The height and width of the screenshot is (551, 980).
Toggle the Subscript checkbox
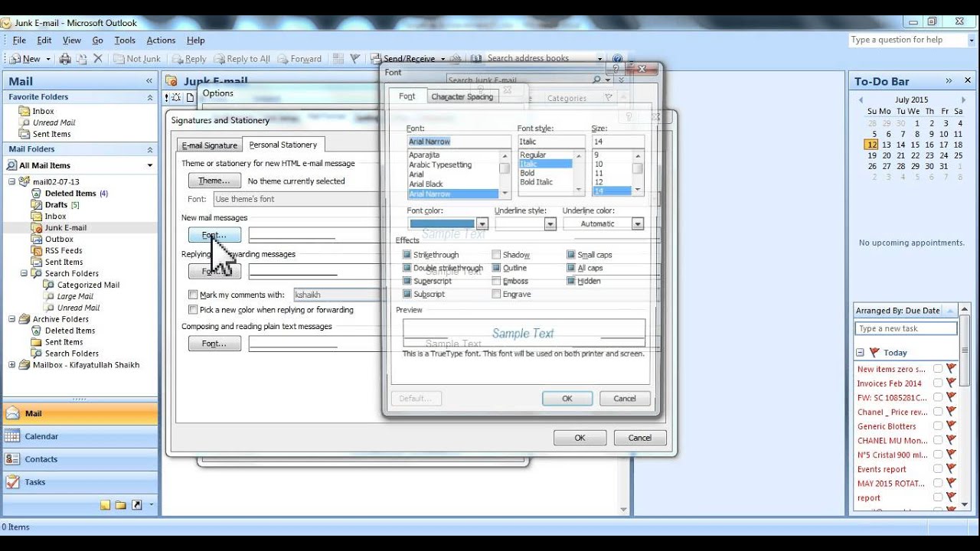407,294
